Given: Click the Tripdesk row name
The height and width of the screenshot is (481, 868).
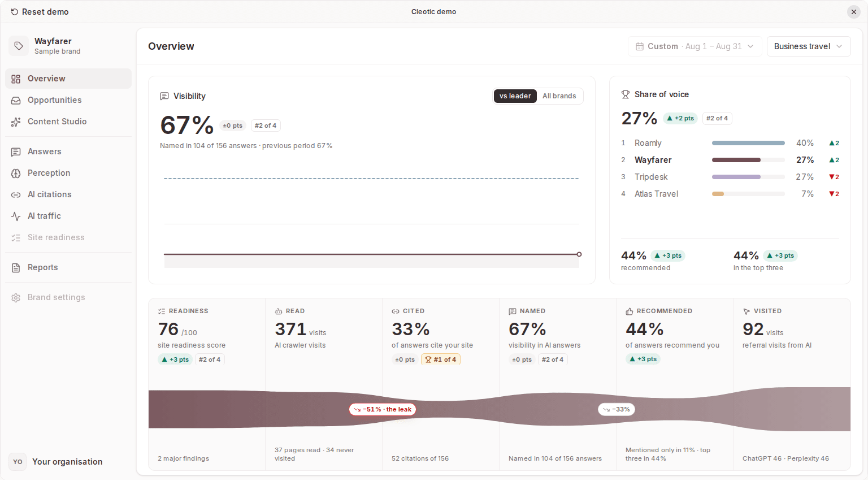Looking at the screenshot, I should click(651, 177).
